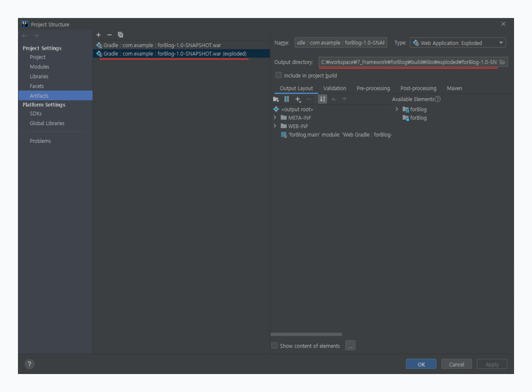
Task: Click the OK button
Action: pos(421,364)
